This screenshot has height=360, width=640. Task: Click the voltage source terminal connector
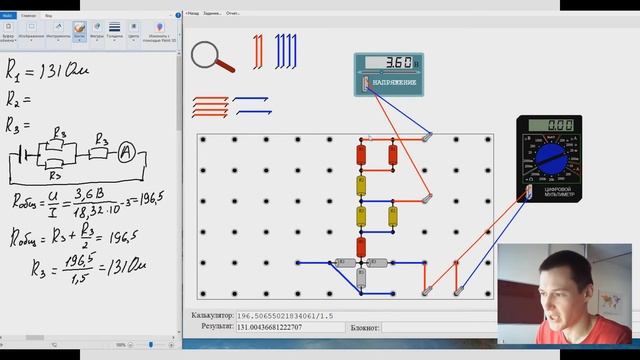pos(365,84)
